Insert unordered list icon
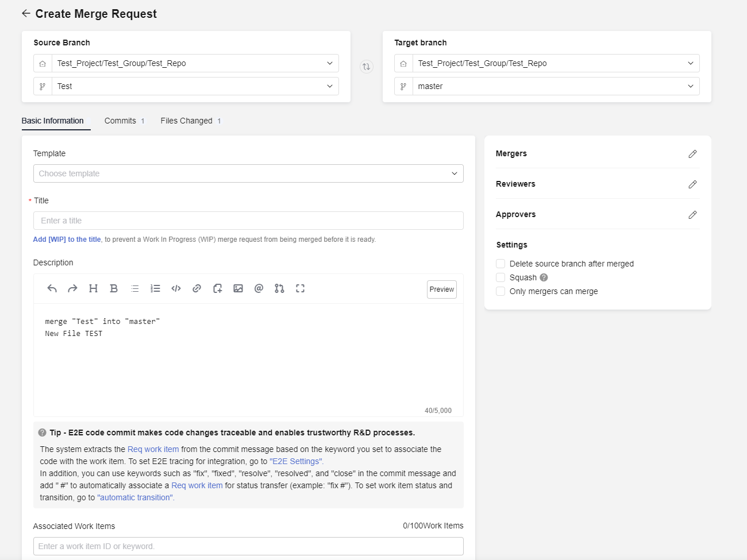This screenshot has width=747, height=560. (x=134, y=288)
